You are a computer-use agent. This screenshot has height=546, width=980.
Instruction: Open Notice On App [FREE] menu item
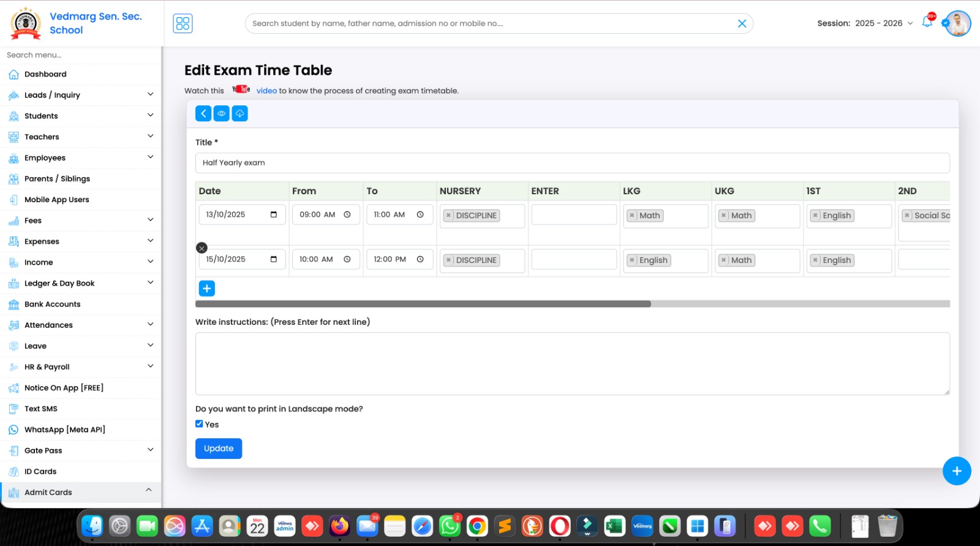click(x=81, y=388)
